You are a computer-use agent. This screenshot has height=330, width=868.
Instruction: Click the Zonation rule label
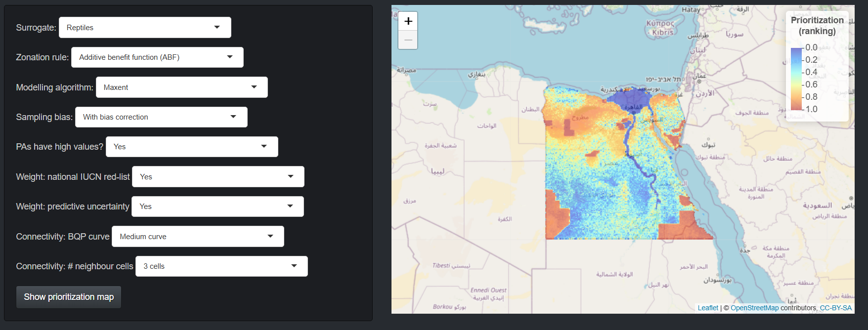coord(42,57)
